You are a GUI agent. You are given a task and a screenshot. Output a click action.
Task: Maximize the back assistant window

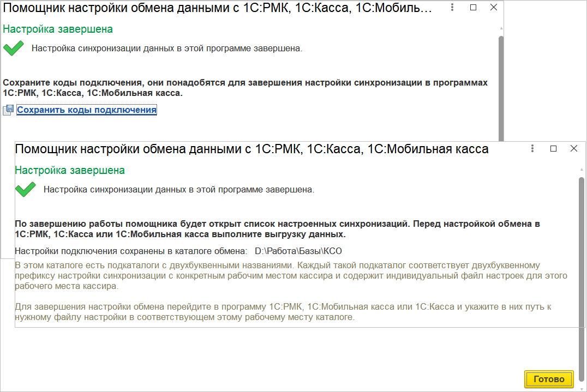click(x=473, y=7)
